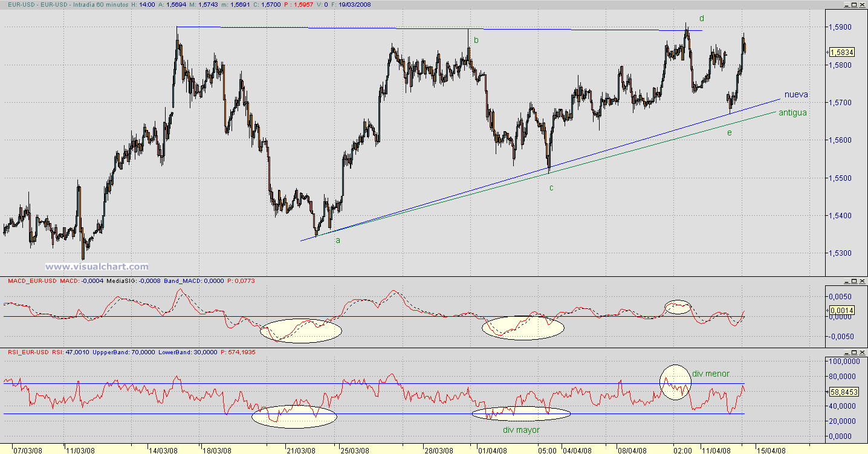Click the 1,5300 price axis label
This screenshot has height=454, width=868.
[841, 253]
